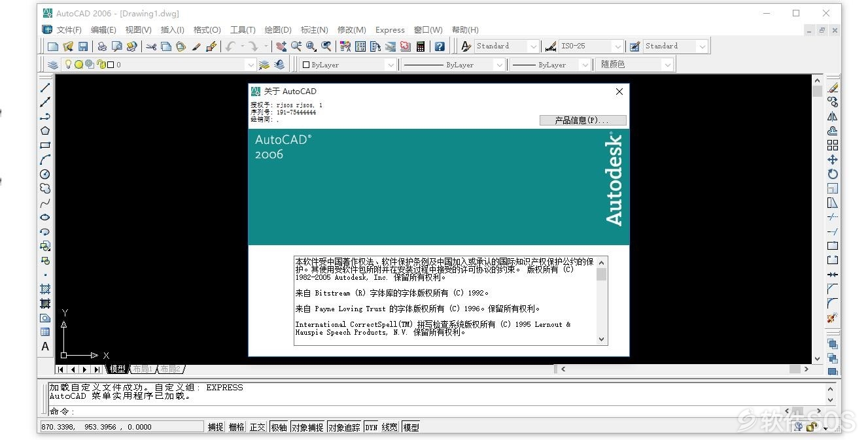Open the lineweight ByLayer dropdown

(585, 65)
